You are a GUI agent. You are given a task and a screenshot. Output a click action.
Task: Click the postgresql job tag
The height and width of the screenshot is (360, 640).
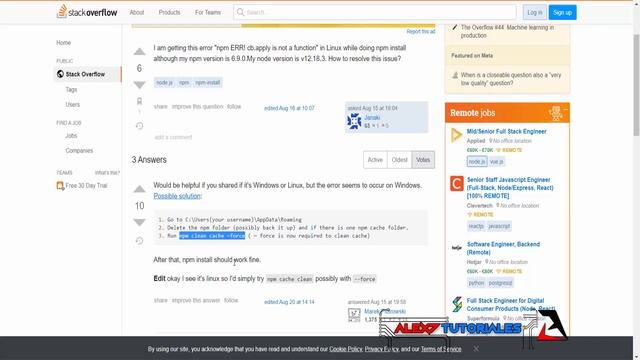click(x=500, y=283)
